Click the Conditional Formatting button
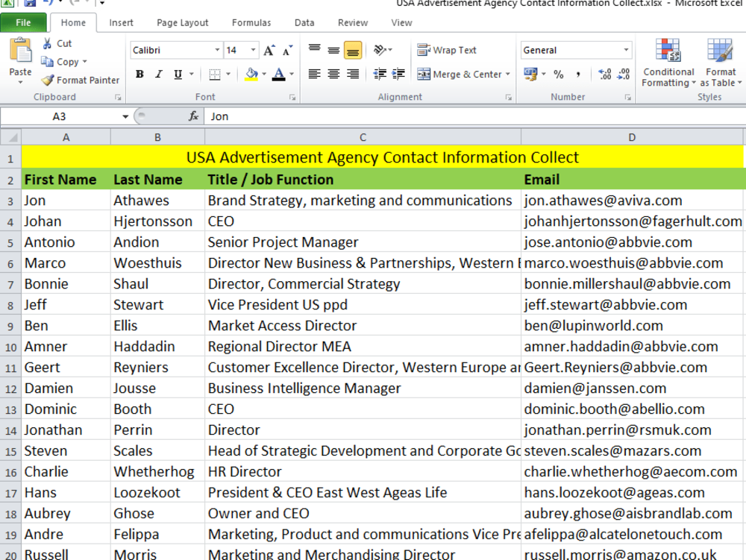746x560 pixels. click(668, 63)
